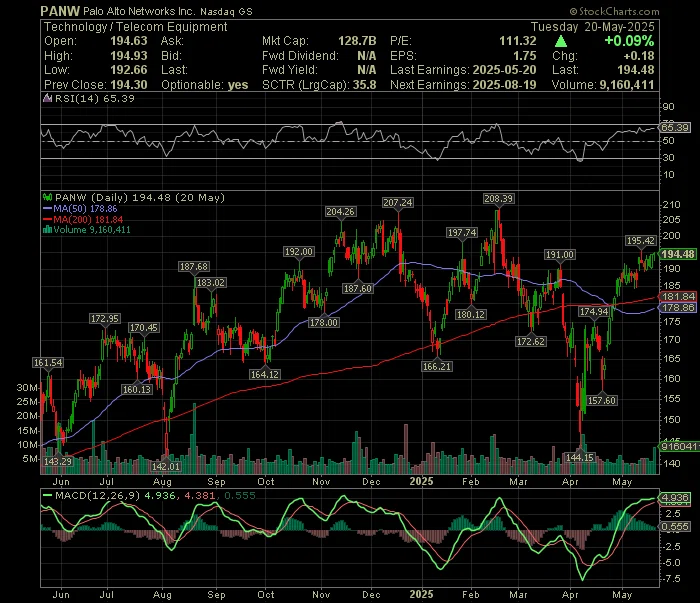The height and width of the screenshot is (603, 700).
Task: Click the 142.01 August low label
Action: pyautogui.click(x=166, y=466)
